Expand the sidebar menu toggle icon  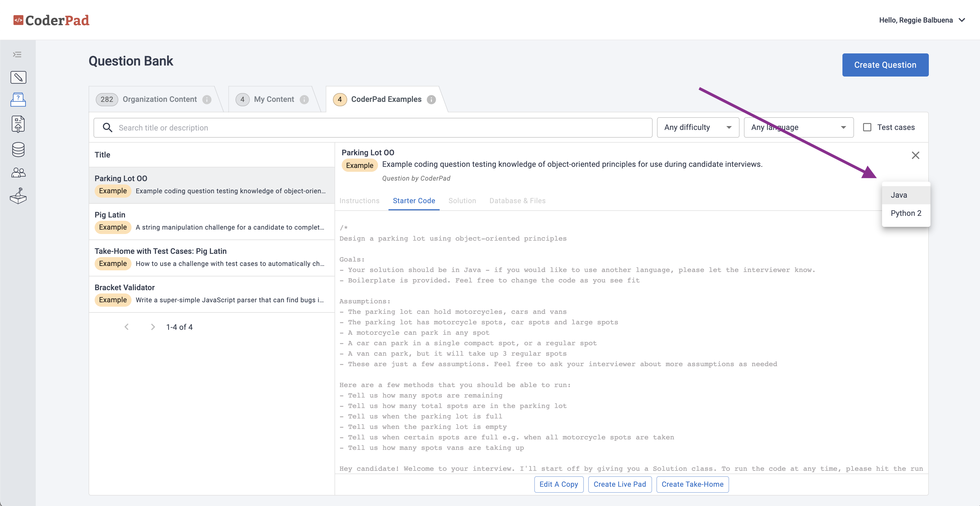point(18,55)
